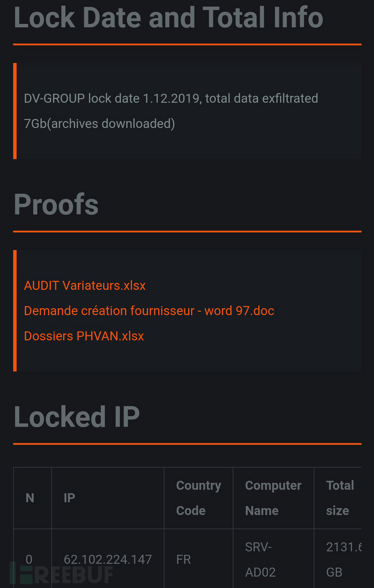Click the Country Code column header
This screenshot has width=374, height=588.
198,498
